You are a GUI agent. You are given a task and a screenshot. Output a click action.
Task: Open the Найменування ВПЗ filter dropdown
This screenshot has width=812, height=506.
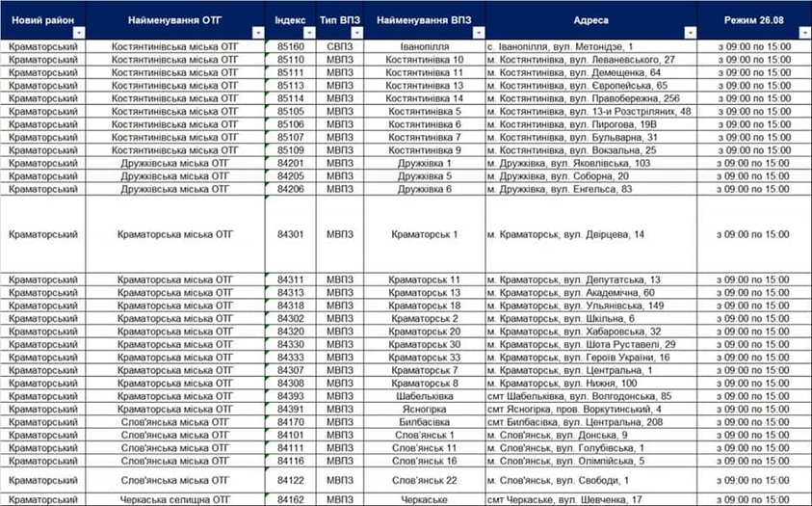478,33
